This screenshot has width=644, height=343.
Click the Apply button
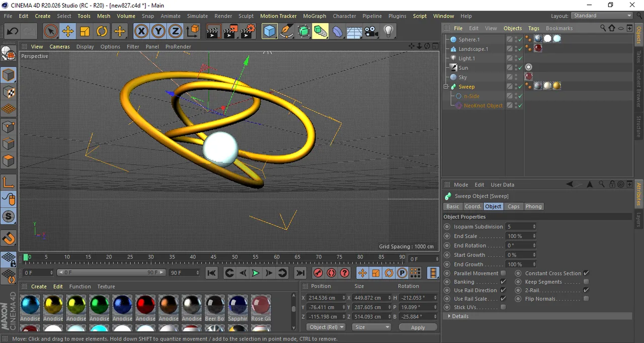pyautogui.click(x=418, y=327)
